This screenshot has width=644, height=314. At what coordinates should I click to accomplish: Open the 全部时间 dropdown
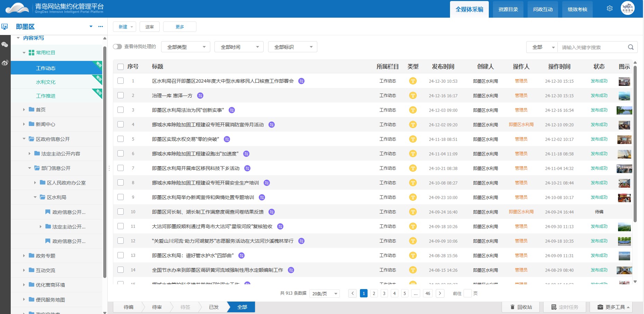point(239,47)
